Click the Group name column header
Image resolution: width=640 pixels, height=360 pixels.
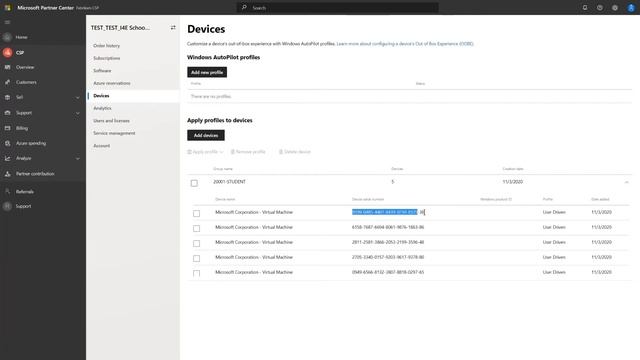click(x=223, y=169)
